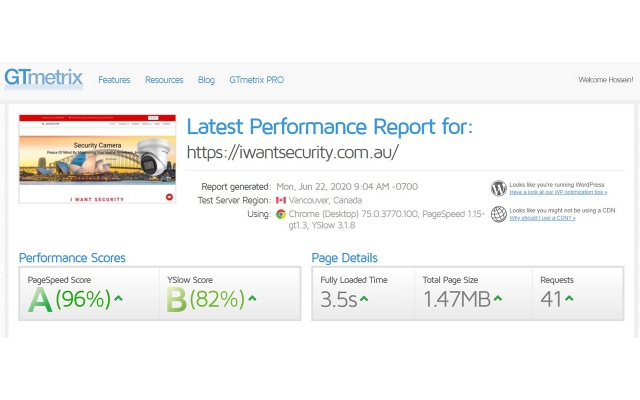
Task: Click the 1.47MB page size value
Action: [x=457, y=300]
